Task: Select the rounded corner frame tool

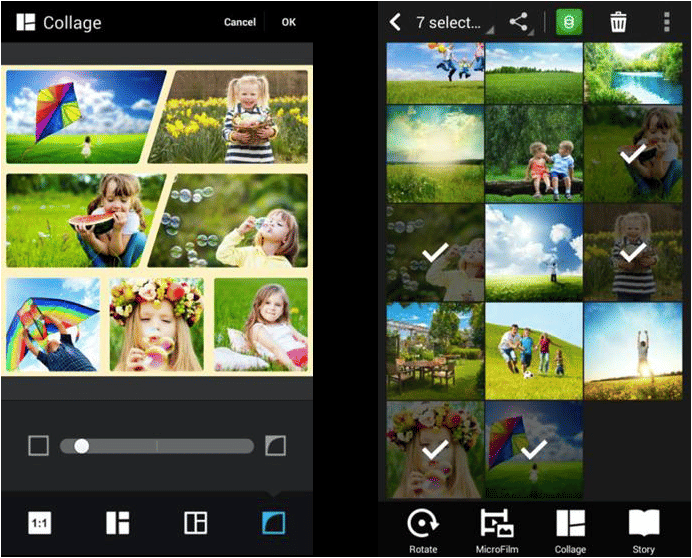Action: (x=274, y=523)
